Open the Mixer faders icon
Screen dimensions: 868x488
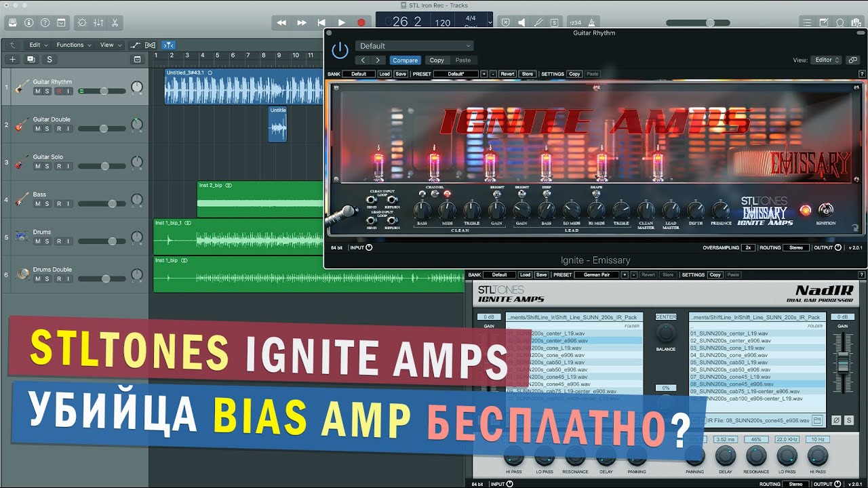click(x=98, y=22)
